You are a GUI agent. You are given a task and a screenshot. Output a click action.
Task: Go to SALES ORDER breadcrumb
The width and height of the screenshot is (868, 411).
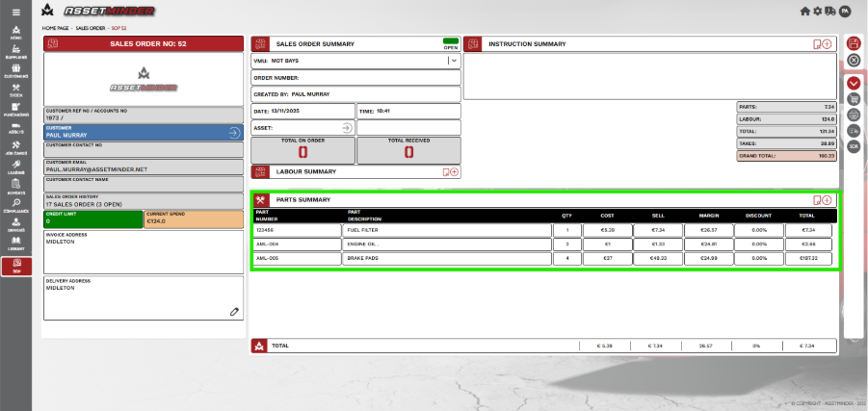(x=91, y=28)
